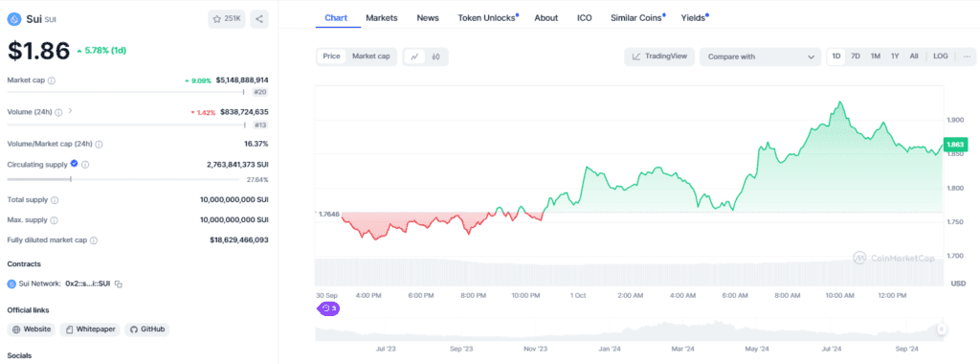Click the share icon button

coord(259,19)
